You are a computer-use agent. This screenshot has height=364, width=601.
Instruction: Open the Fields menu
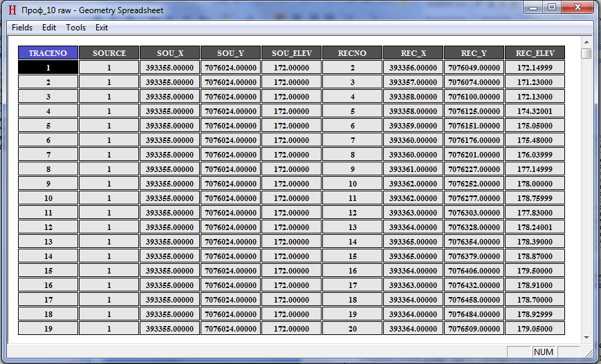[x=22, y=28]
